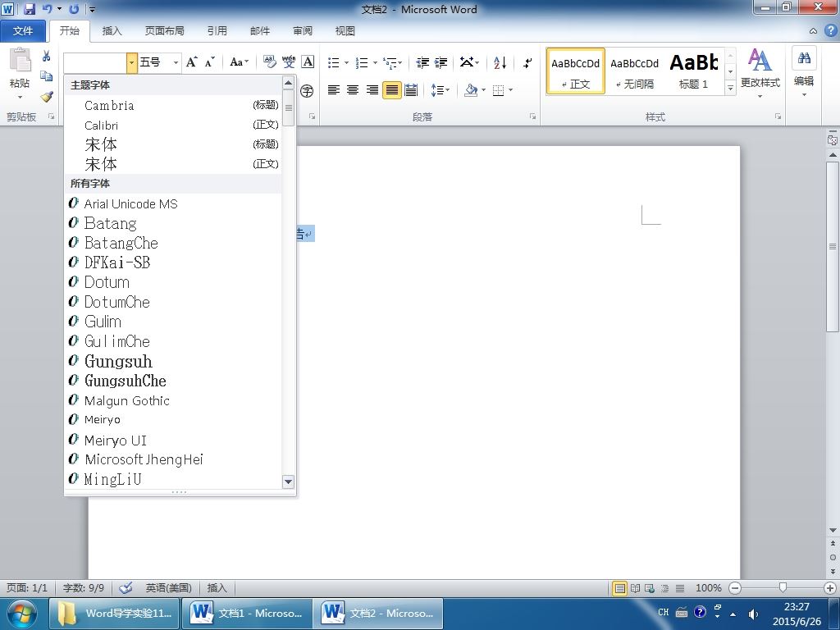
Task: Click the Find binoculars icon
Action: tap(804, 58)
